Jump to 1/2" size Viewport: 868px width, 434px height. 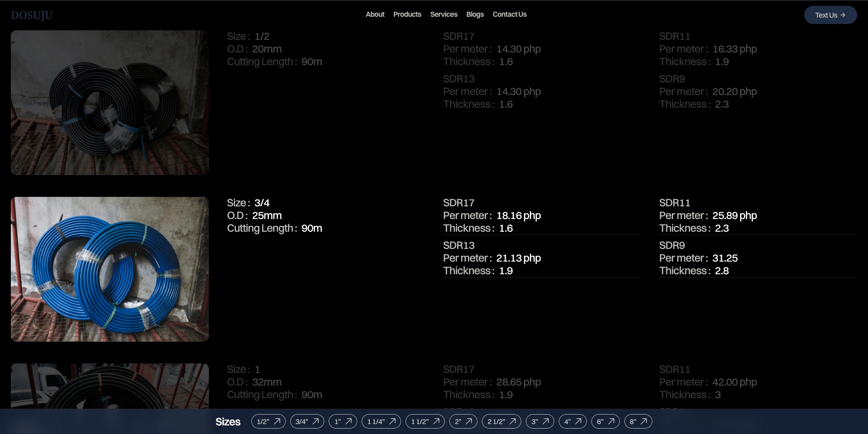click(269, 421)
